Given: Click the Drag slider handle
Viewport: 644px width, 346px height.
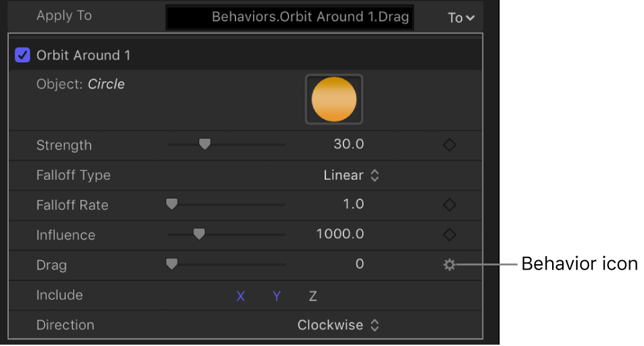Looking at the screenshot, I should point(172,264).
